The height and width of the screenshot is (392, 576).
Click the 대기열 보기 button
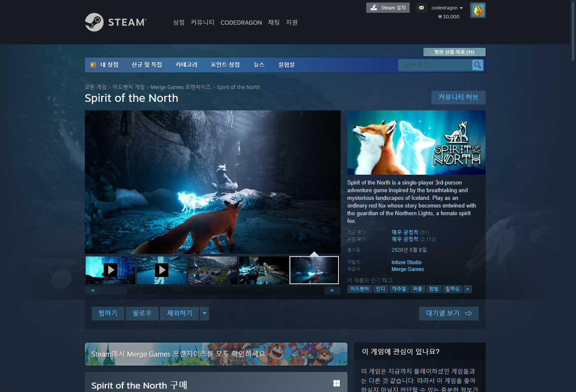click(x=449, y=314)
